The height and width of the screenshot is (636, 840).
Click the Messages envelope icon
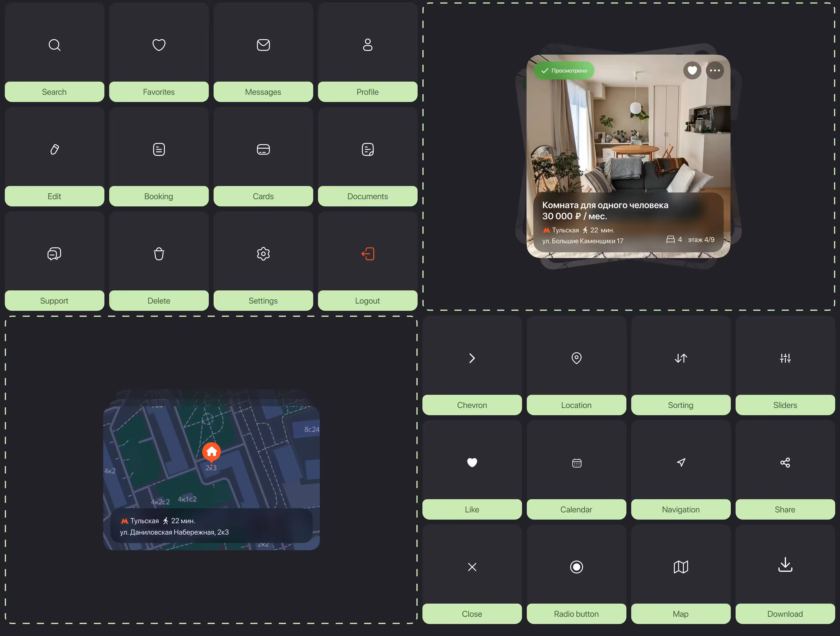click(263, 45)
